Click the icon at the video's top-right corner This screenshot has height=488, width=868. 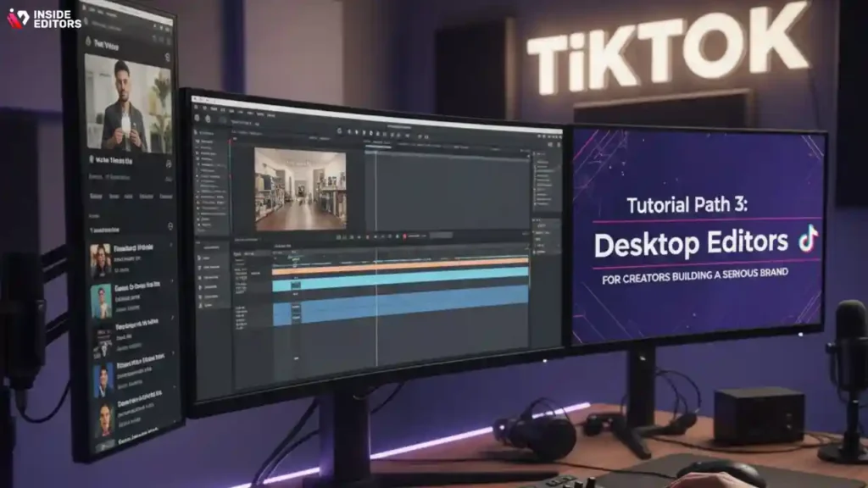(167, 58)
